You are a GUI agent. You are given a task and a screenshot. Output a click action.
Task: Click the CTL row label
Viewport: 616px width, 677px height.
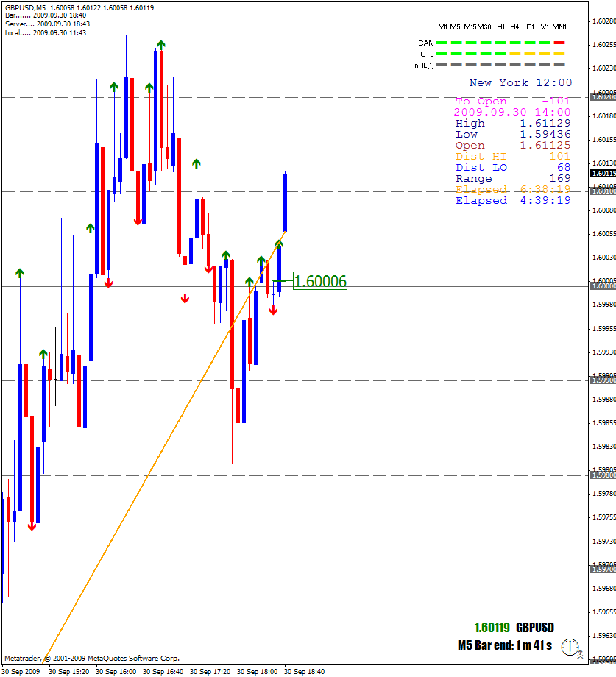[x=427, y=54]
